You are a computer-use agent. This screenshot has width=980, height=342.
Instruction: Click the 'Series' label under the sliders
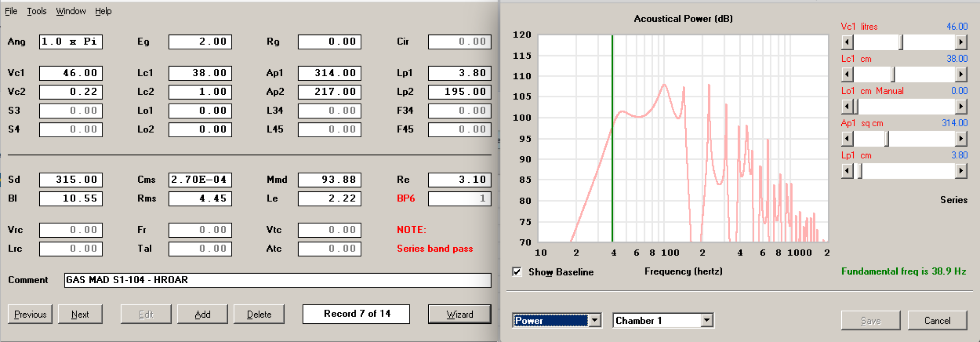(x=953, y=200)
